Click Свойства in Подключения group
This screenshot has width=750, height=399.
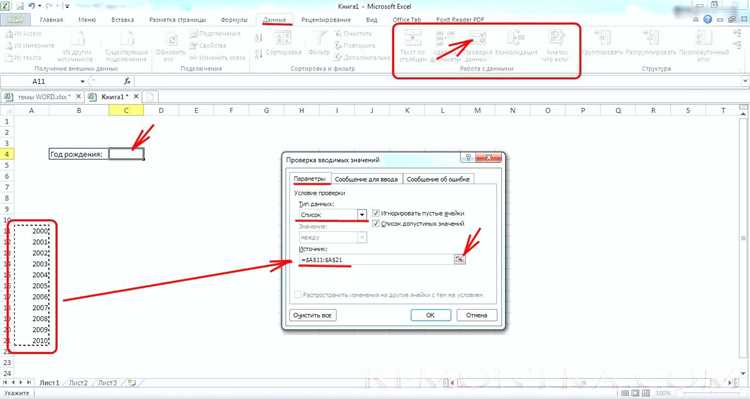[208, 45]
